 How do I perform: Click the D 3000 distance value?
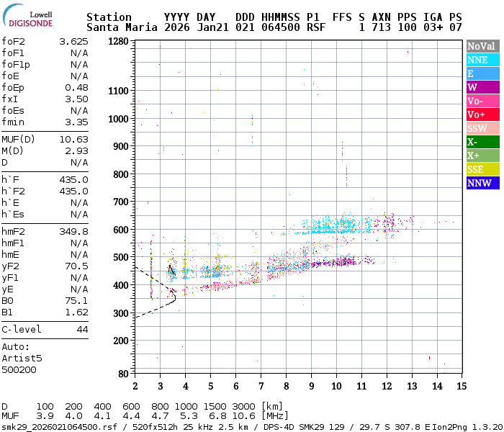(x=243, y=406)
